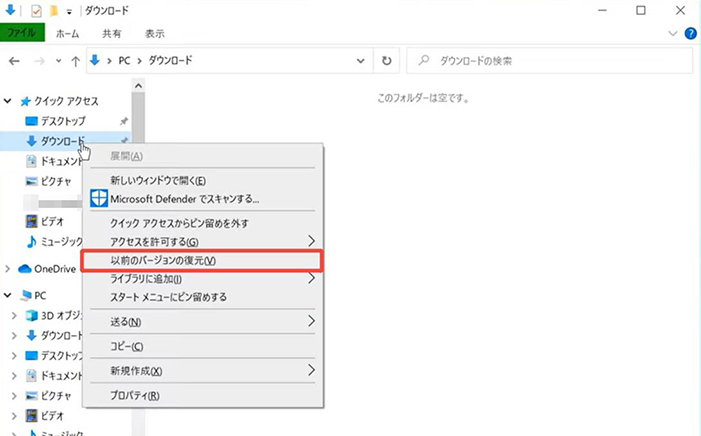Click the Properties checkmark icon in quick access toolbar
This screenshot has width=701, height=436.
point(36,11)
